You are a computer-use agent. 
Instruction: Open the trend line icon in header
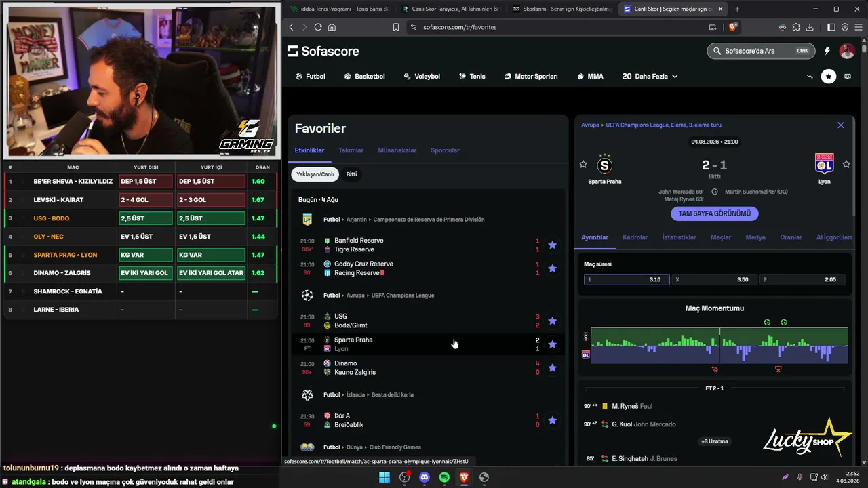pyautogui.click(x=810, y=77)
